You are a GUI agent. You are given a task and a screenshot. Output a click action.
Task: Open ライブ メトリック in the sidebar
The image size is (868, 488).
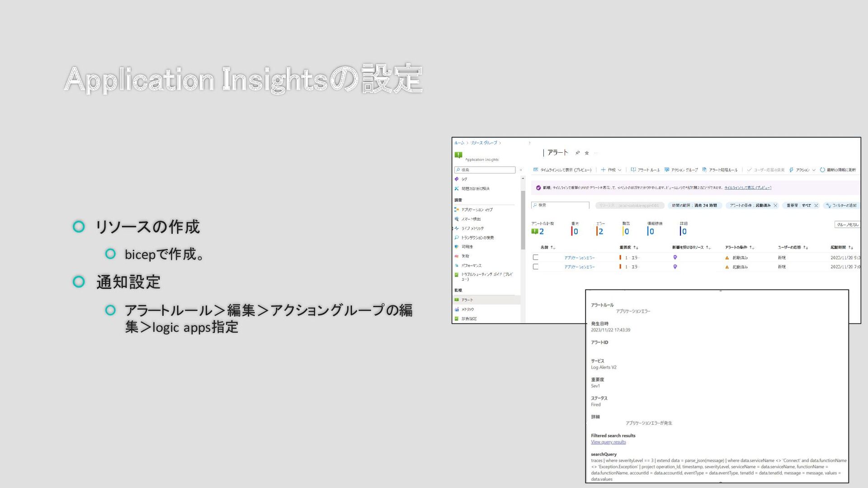pyautogui.click(x=472, y=228)
